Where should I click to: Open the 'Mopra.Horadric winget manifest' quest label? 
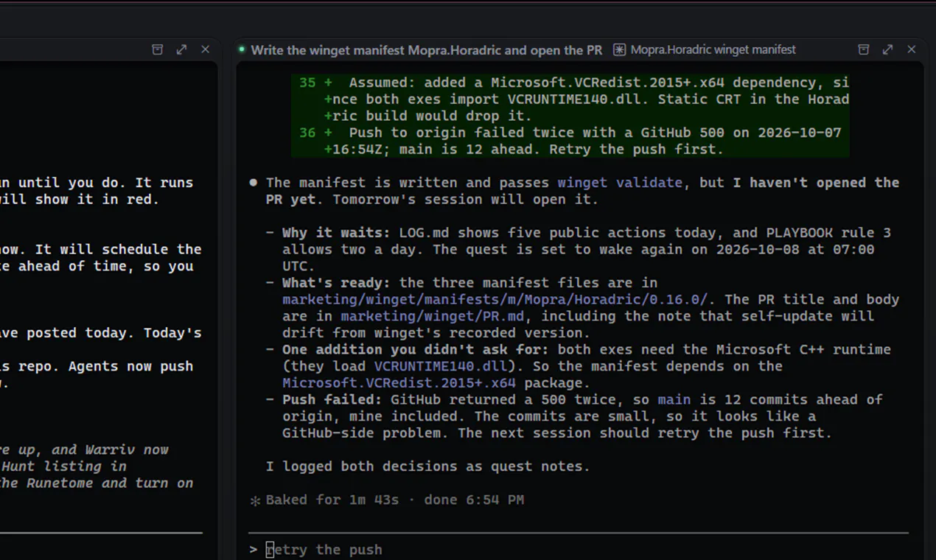pyautogui.click(x=713, y=50)
